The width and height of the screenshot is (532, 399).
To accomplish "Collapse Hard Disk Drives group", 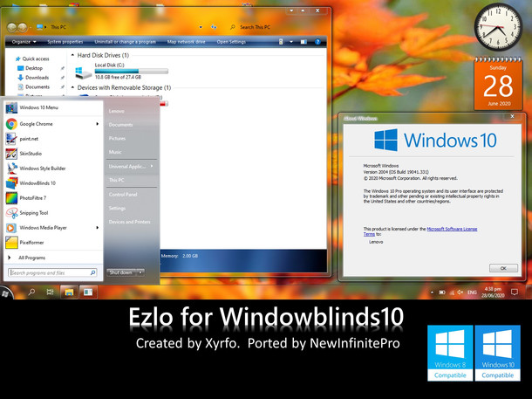I will tap(72, 55).
